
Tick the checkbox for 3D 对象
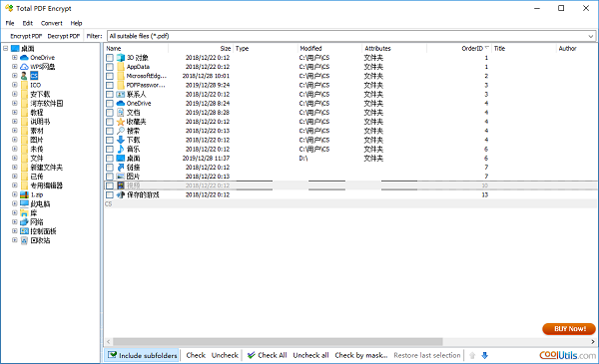(x=110, y=58)
